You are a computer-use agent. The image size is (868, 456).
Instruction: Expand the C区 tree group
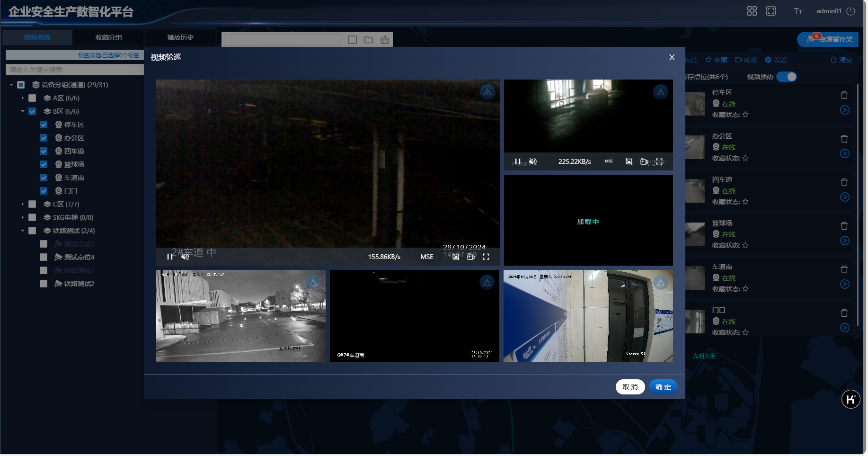point(22,204)
